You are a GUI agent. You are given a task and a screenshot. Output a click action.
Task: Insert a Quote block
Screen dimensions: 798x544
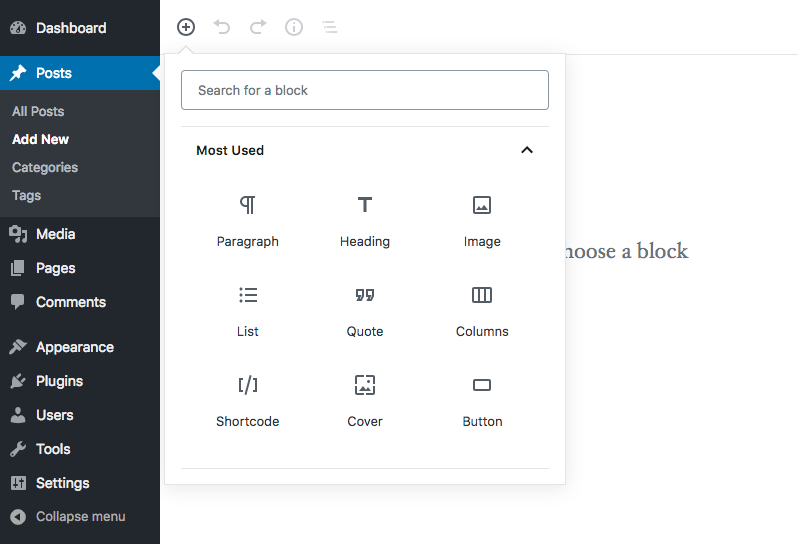[365, 311]
